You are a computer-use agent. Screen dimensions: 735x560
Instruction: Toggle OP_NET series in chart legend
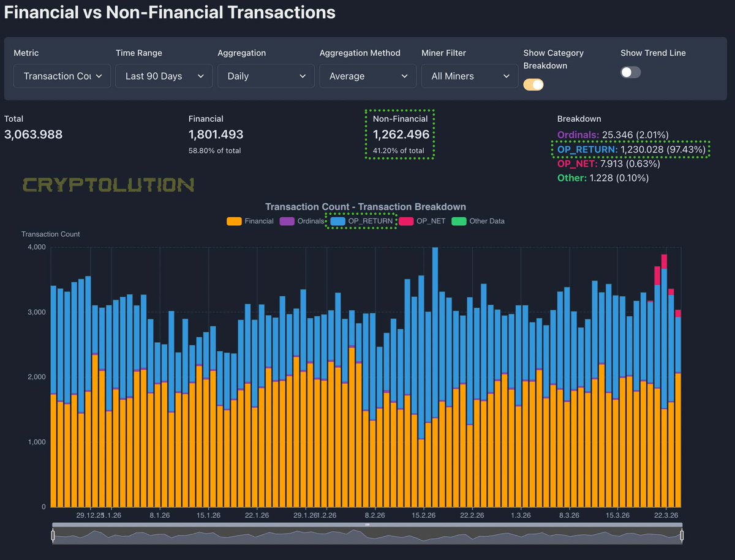423,221
